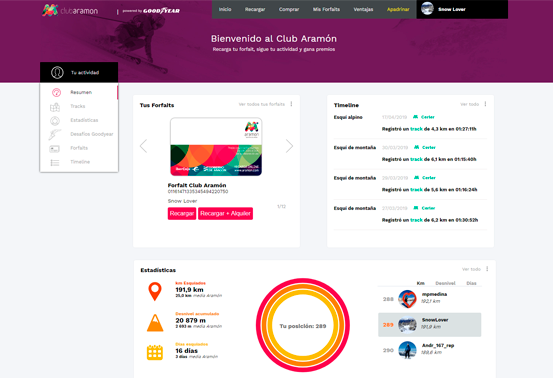The height and width of the screenshot is (378, 553).
Task: Click Cerler icon on 17/04/2019 entry
Action: [416, 117]
